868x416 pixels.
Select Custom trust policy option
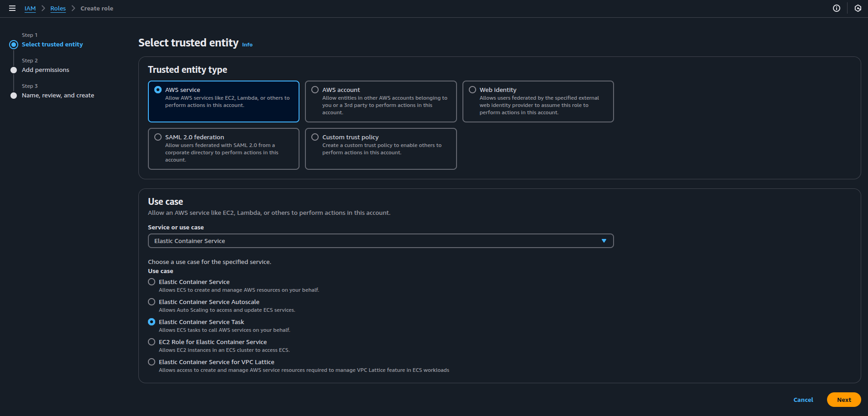[315, 137]
